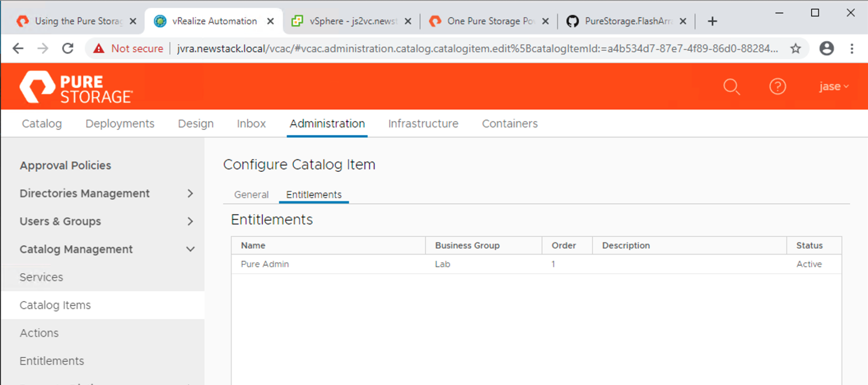868x385 pixels.
Task: Expand Directories Management section
Action: (190, 194)
